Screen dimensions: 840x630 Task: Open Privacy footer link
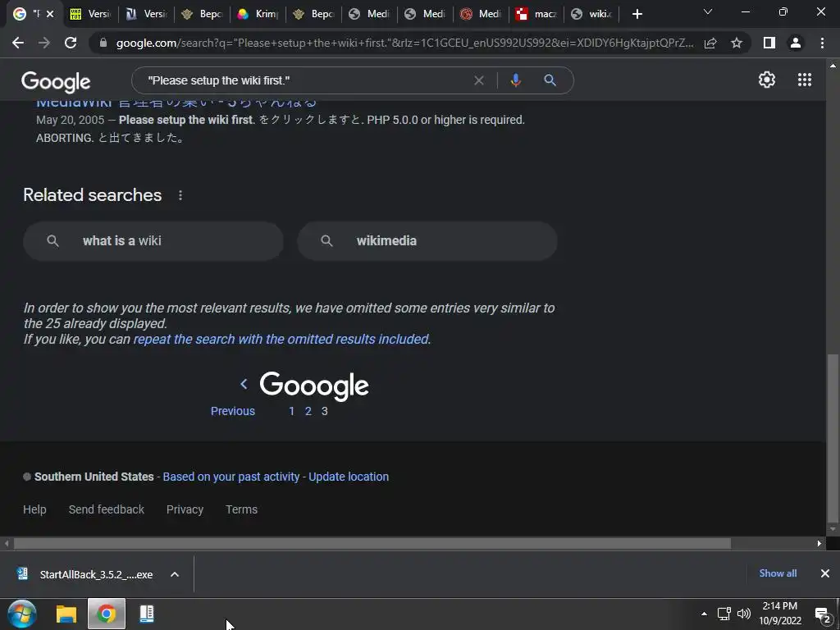[185, 509]
